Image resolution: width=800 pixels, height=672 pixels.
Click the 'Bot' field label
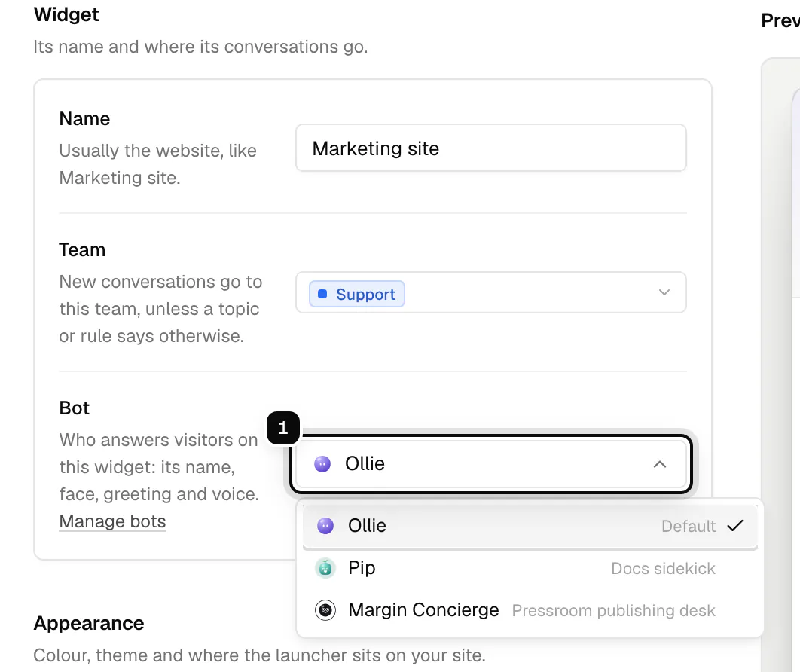pos(74,408)
